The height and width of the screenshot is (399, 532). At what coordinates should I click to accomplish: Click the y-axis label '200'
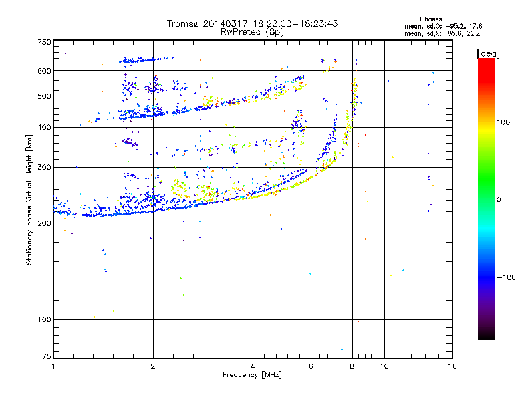pos(44,223)
